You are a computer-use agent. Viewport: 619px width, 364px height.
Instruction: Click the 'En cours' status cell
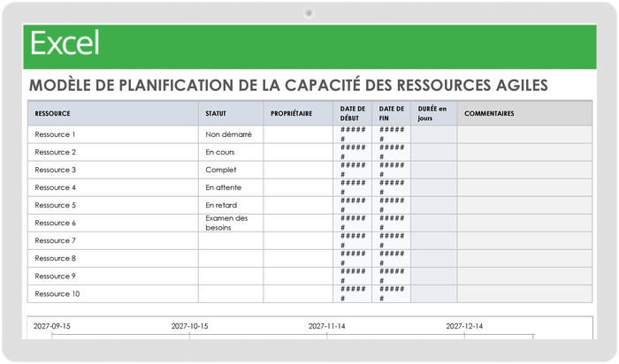231,152
